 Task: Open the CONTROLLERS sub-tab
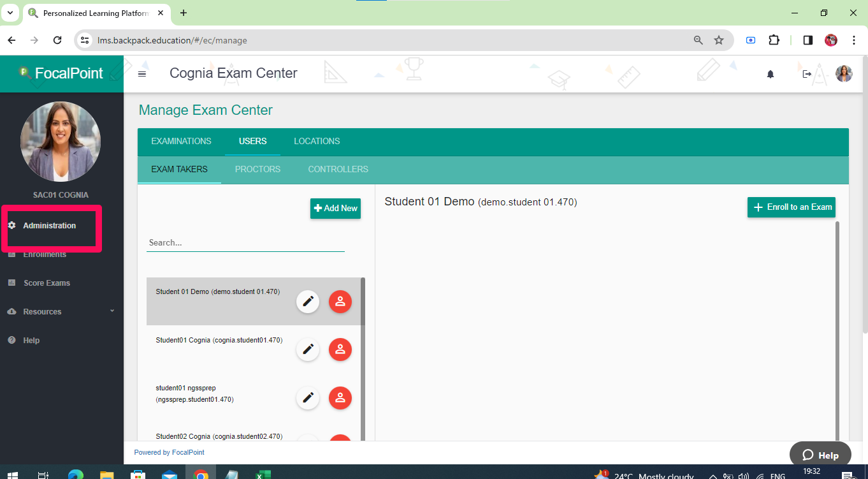(x=338, y=169)
